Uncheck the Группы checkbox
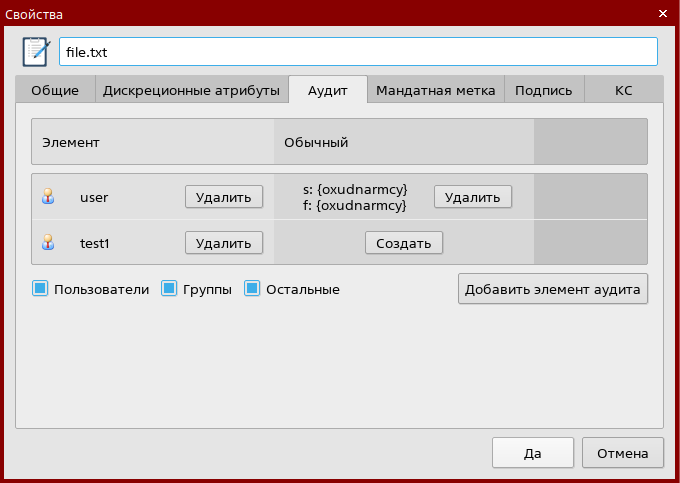The height and width of the screenshot is (483, 680). pyautogui.click(x=169, y=289)
